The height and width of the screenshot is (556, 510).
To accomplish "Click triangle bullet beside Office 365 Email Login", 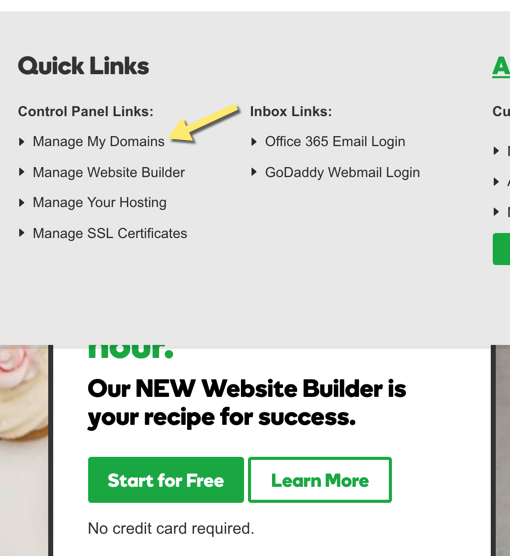I will (x=254, y=142).
